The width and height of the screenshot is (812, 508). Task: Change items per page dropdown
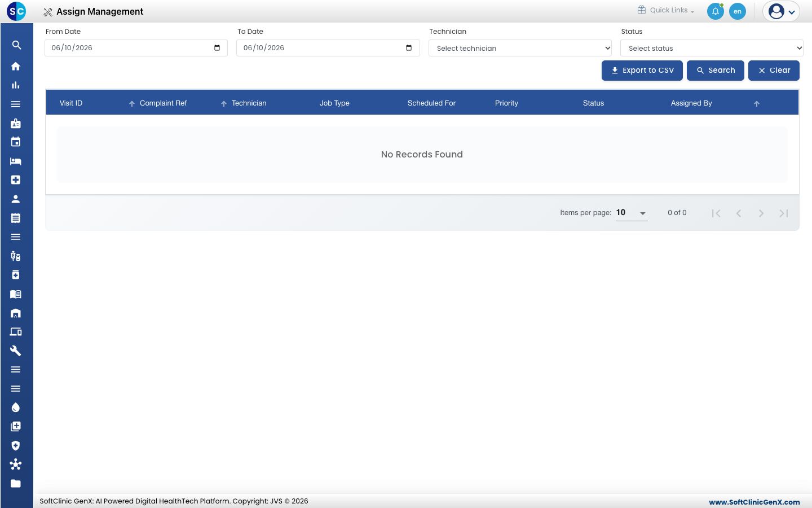[632, 213]
